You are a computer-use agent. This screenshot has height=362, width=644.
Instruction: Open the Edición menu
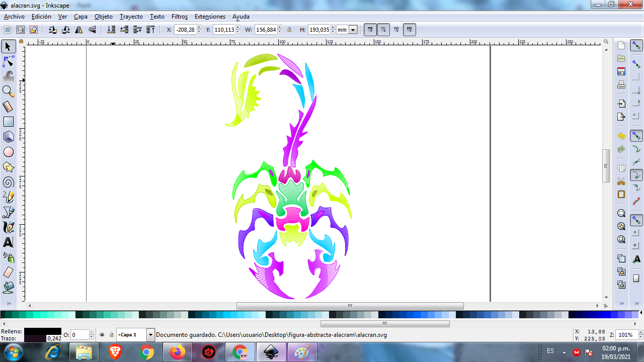coord(41,17)
